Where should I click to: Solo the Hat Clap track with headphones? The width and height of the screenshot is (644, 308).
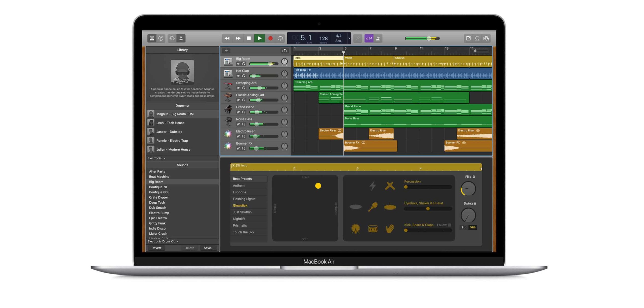tap(244, 76)
